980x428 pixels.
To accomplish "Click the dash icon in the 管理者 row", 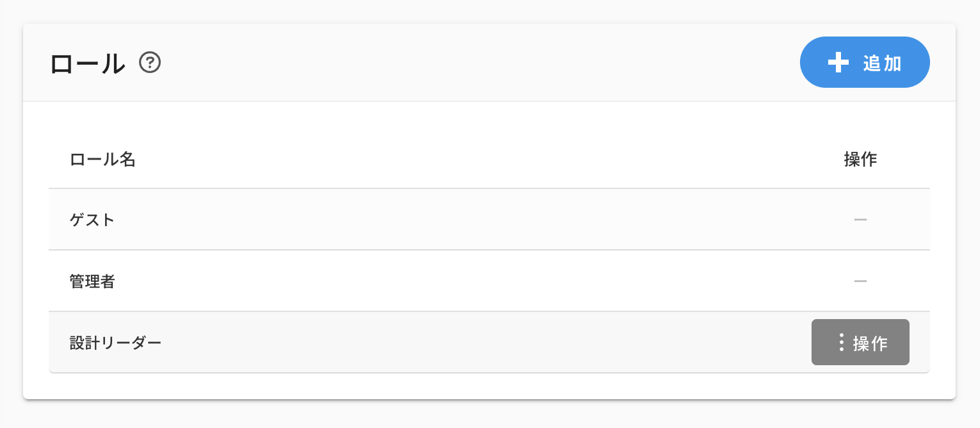I will click(860, 281).
